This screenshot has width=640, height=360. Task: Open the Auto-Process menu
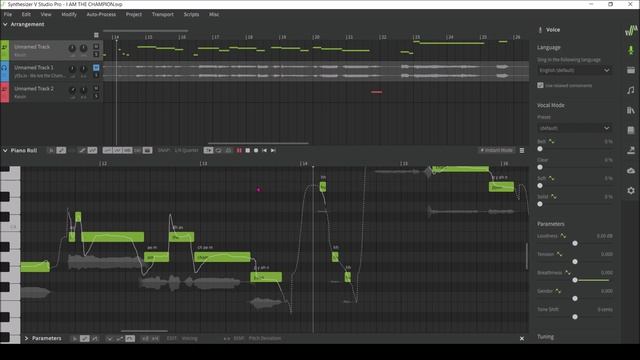(101, 14)
